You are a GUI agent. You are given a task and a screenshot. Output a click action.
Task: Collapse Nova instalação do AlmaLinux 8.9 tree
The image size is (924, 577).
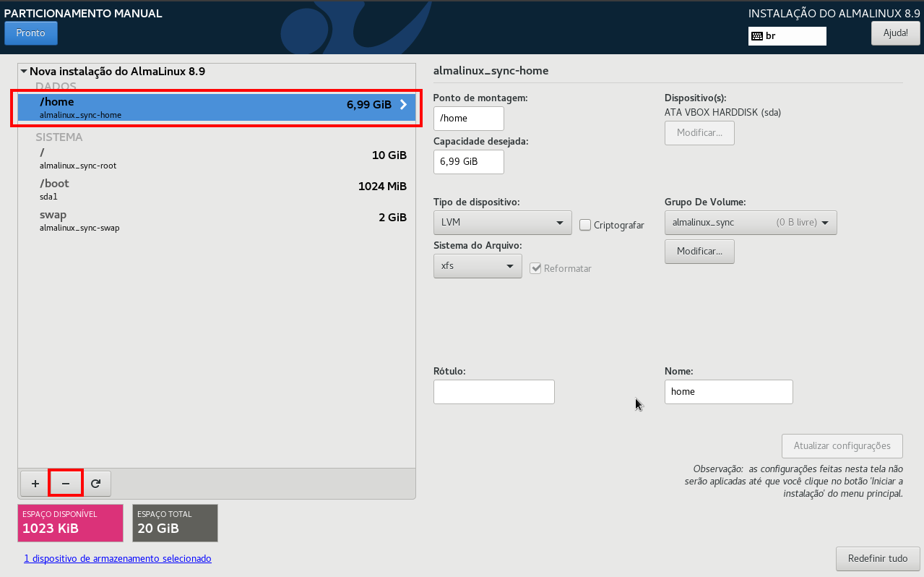point(24,72)
